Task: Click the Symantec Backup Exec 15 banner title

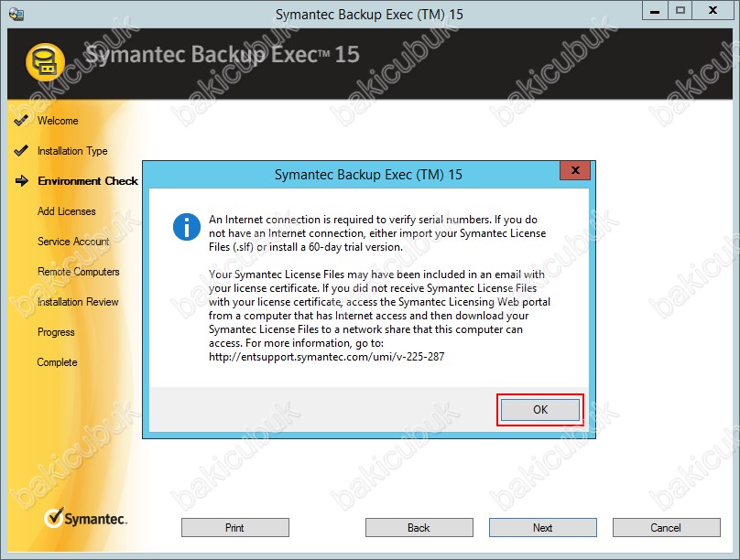Action: [223, 54]
